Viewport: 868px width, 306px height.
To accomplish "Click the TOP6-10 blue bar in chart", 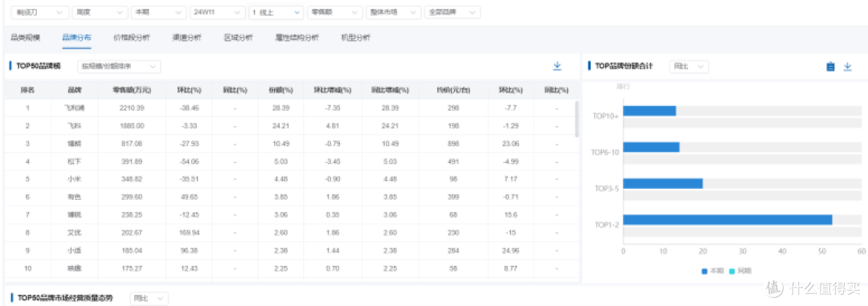I will [x=652, y=147].
